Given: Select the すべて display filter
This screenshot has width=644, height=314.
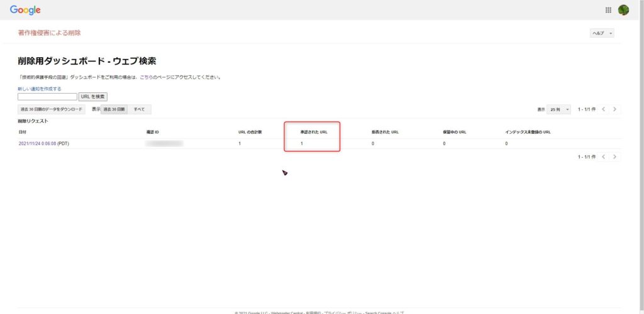Looking at the screenshot, I should click(x=139, y=109).
